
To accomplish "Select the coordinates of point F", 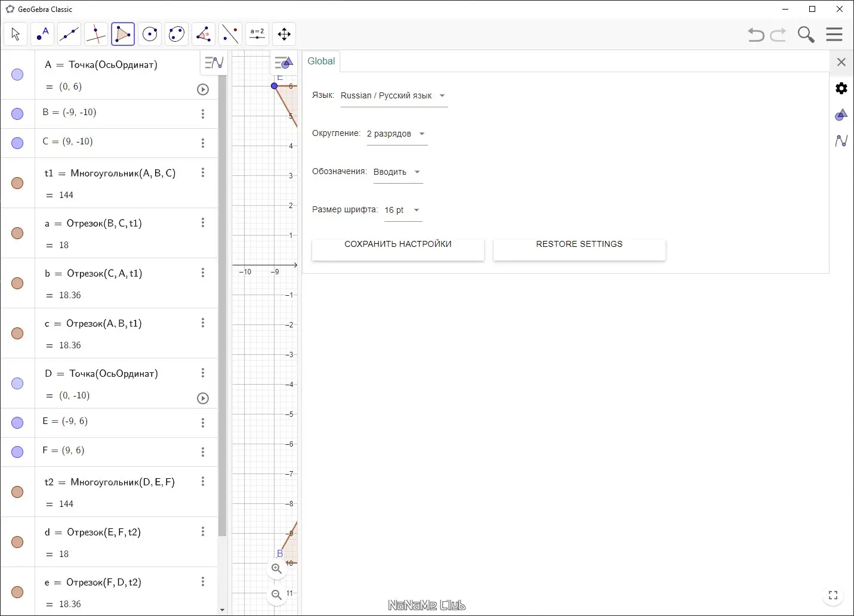I will point(73,451).
